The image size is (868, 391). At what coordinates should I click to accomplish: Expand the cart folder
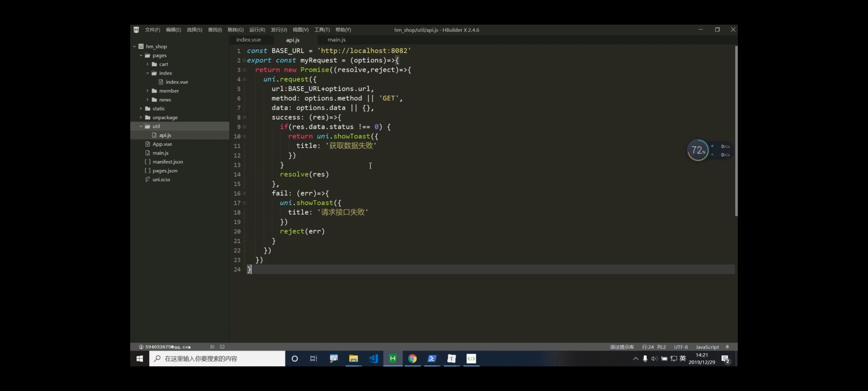(148, 64)
